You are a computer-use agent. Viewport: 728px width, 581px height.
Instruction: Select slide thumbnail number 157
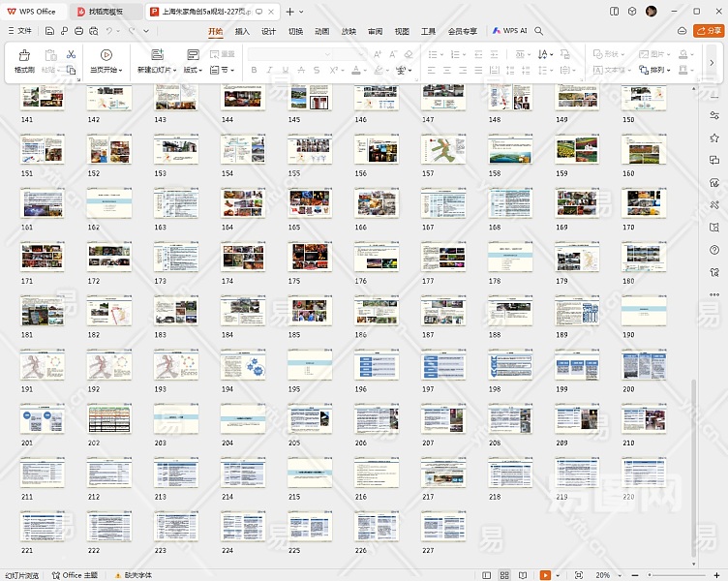[x=443, y=150]
